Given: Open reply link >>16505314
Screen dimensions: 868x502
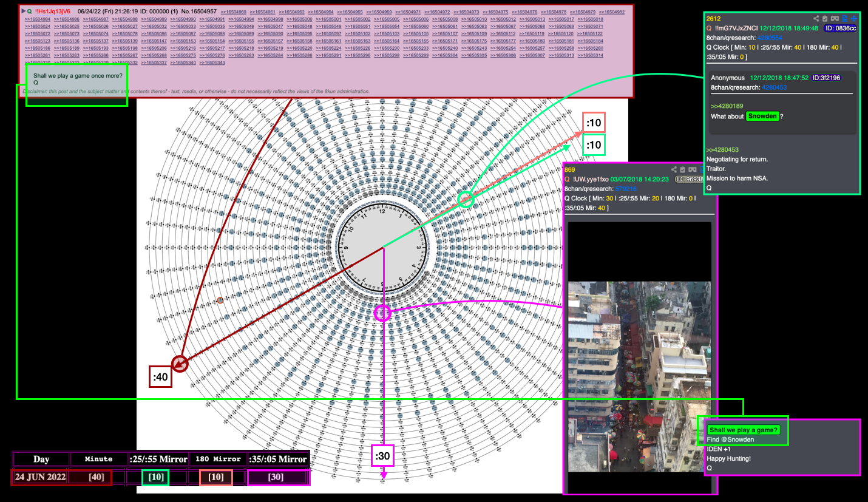Looking at the screenshot, I should coord(590,55).
